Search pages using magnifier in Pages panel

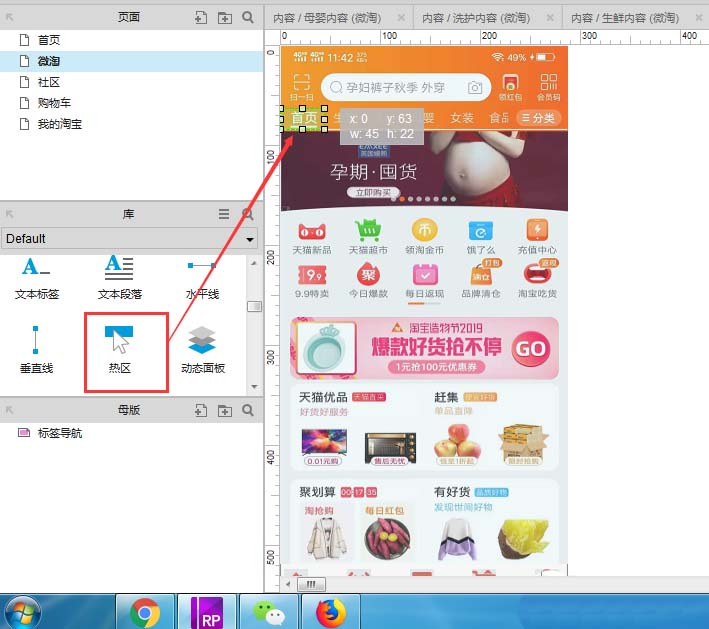click(x=248, y=17)
